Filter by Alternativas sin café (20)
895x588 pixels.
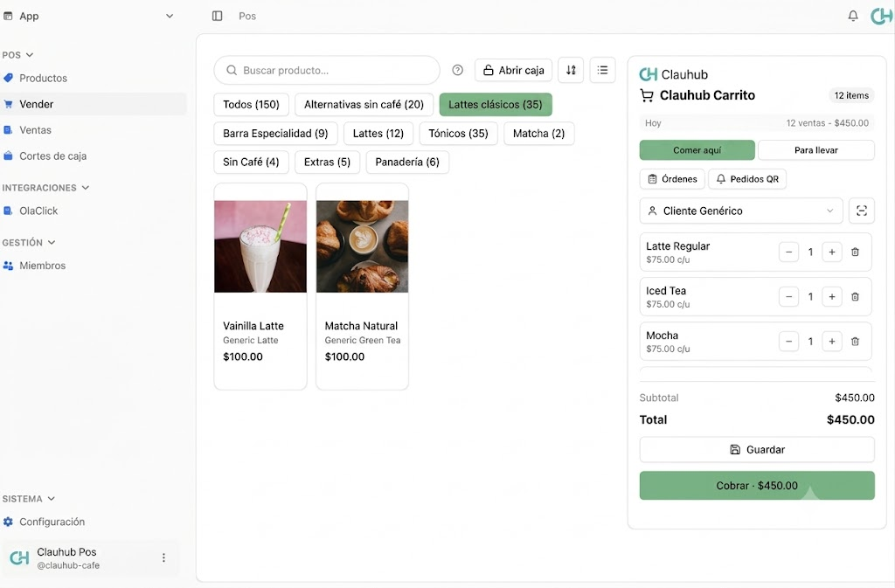click(364, 104)
